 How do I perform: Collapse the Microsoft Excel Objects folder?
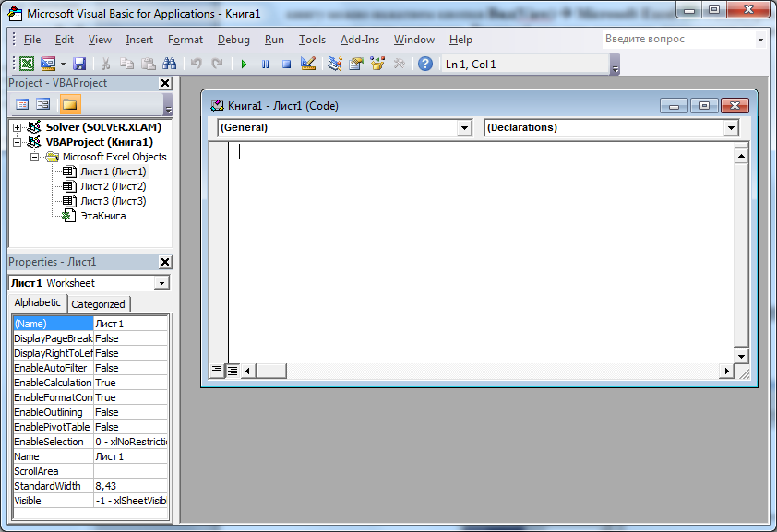[x=34, y=158]
